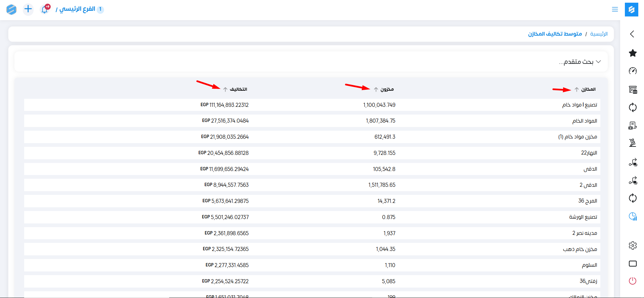
Task: Click the favorites star icon in sidebar
Action: 633,53
